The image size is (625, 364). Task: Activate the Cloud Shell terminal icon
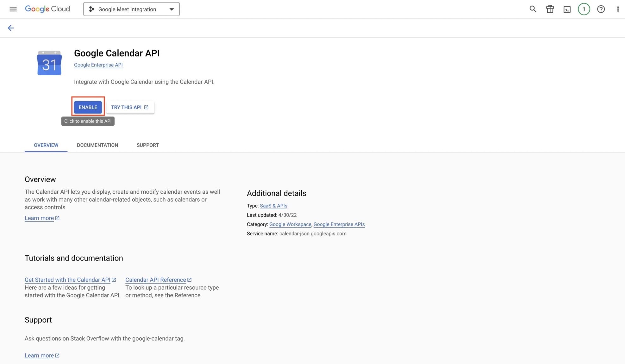tap(567, 9)
